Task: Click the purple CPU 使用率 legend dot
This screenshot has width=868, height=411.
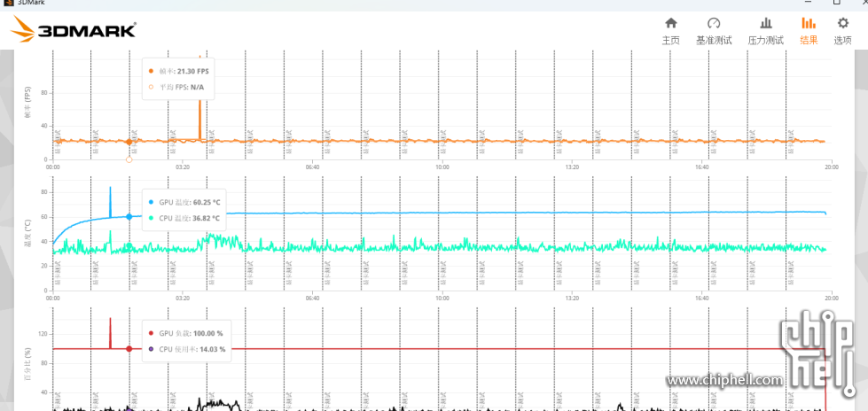Action: pos(151,349)
